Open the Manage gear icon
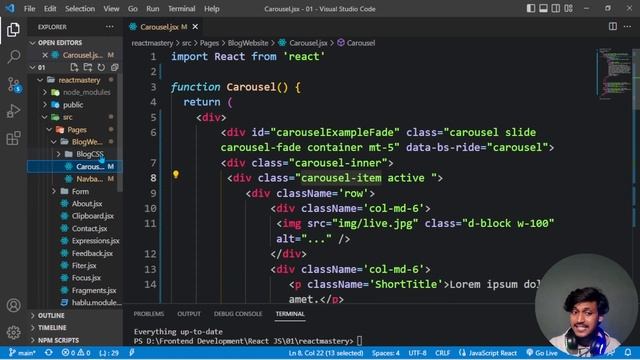 coord(13,332)
